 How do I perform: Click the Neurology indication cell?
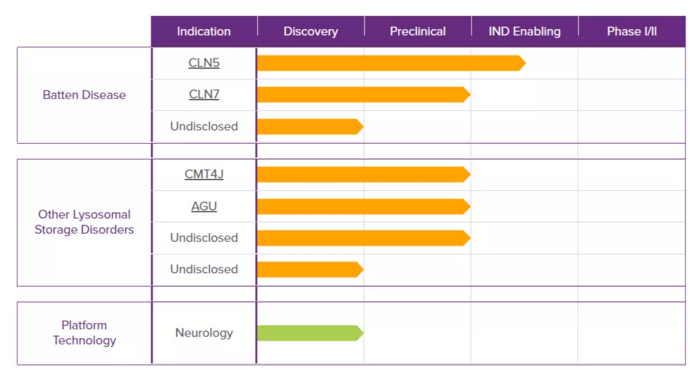[x=204, y=333]
